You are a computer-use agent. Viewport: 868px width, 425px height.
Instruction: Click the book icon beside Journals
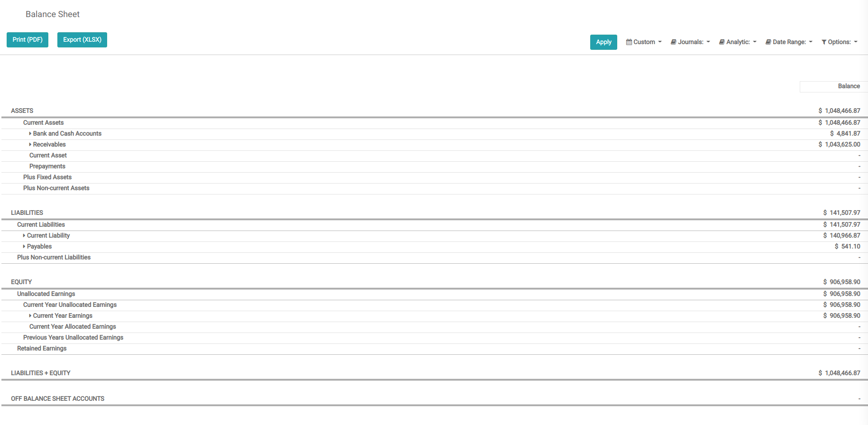(673, 42)
